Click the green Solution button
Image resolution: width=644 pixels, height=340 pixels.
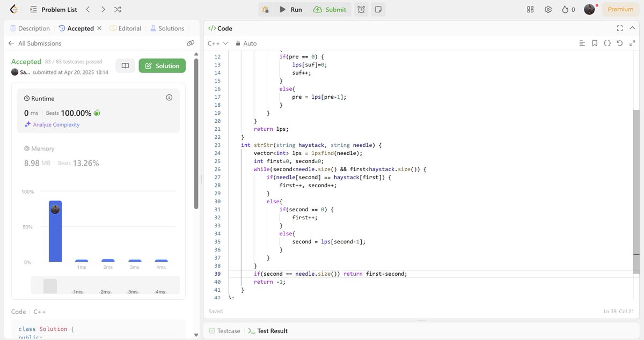pyautogui.click(x=162, y=65)
